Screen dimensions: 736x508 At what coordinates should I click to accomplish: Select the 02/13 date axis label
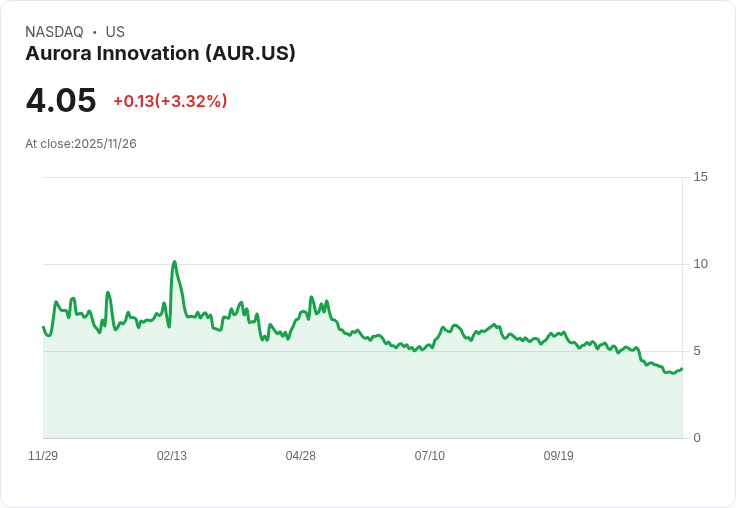(172, 456)
